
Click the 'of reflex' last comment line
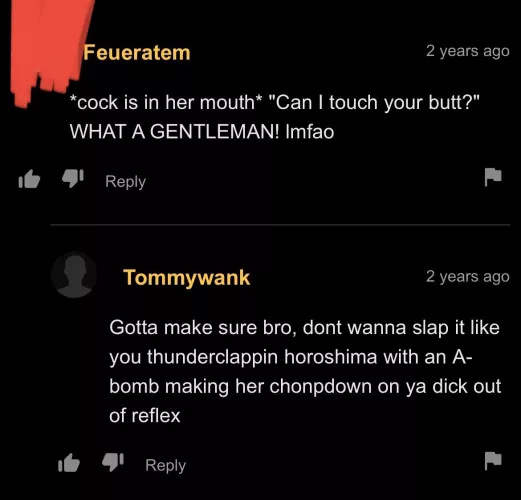[x=145, y=416]
